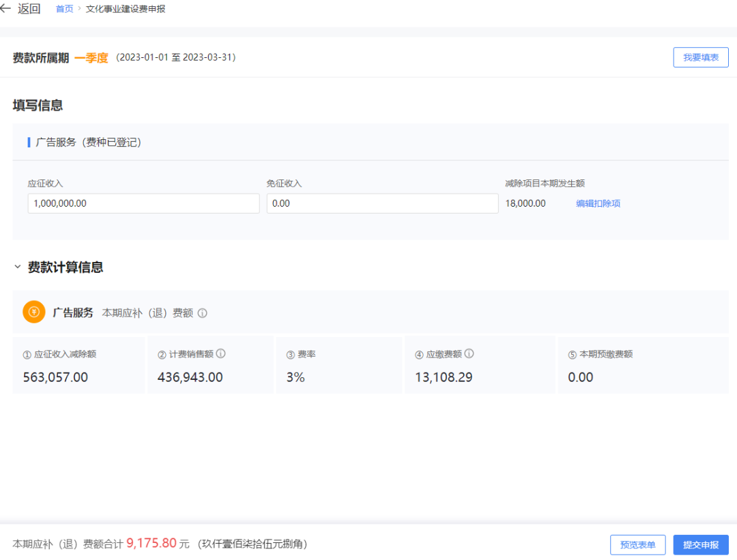Click the total amount 9,175.80

[x=151, y=544]
